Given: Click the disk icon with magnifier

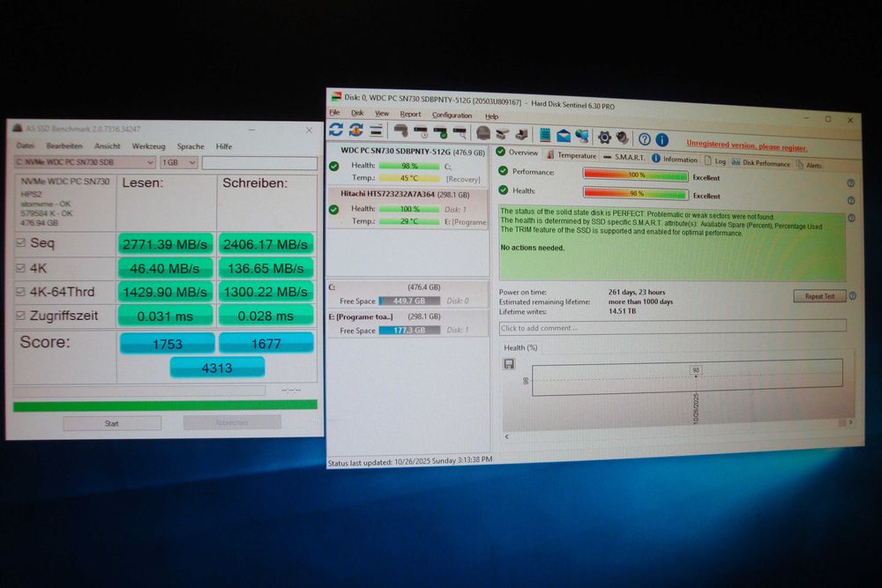Looking at the screenshot, I should click(x=460, y=133).
